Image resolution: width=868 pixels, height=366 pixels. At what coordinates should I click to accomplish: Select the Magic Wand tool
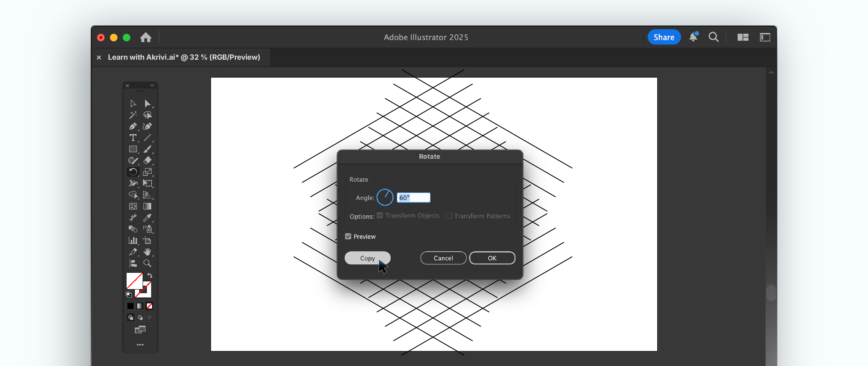click(x=133, y=115)
